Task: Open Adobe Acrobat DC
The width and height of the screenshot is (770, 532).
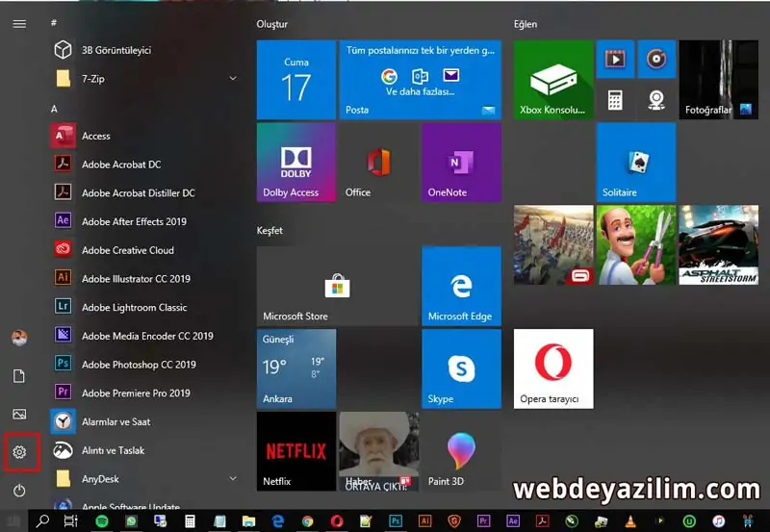Action: click(145, 165)
